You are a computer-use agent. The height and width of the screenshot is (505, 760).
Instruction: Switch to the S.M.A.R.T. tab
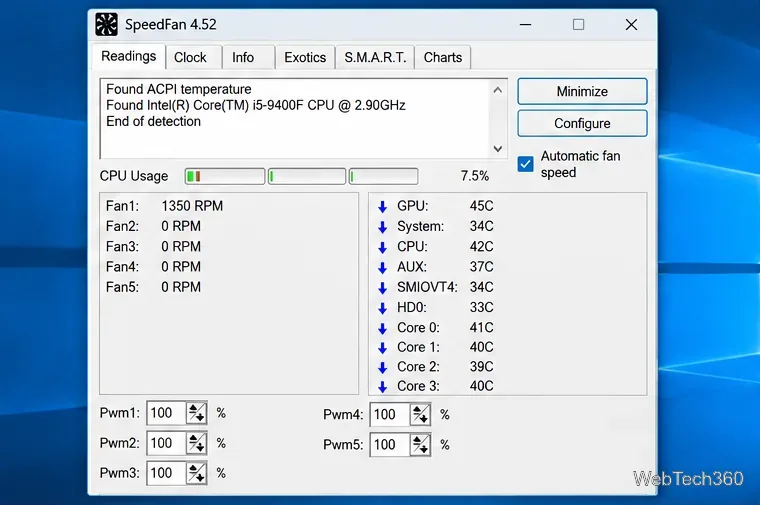click(375, 58)
